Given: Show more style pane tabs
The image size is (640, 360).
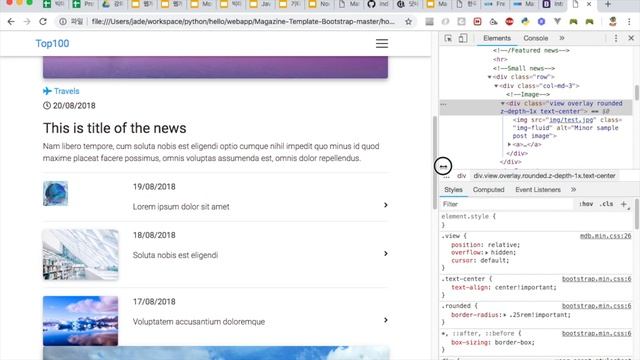Looking at the screenshot, I should click(x=573, y=190).
